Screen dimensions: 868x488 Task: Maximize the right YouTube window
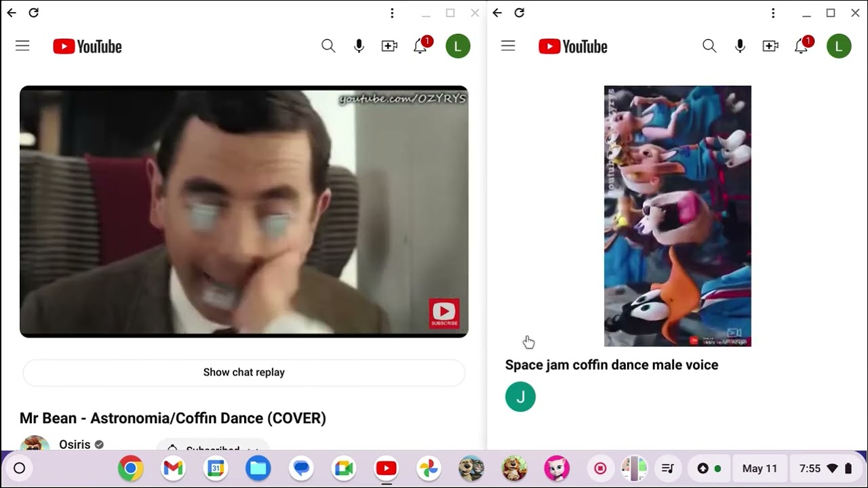(831, 13)
